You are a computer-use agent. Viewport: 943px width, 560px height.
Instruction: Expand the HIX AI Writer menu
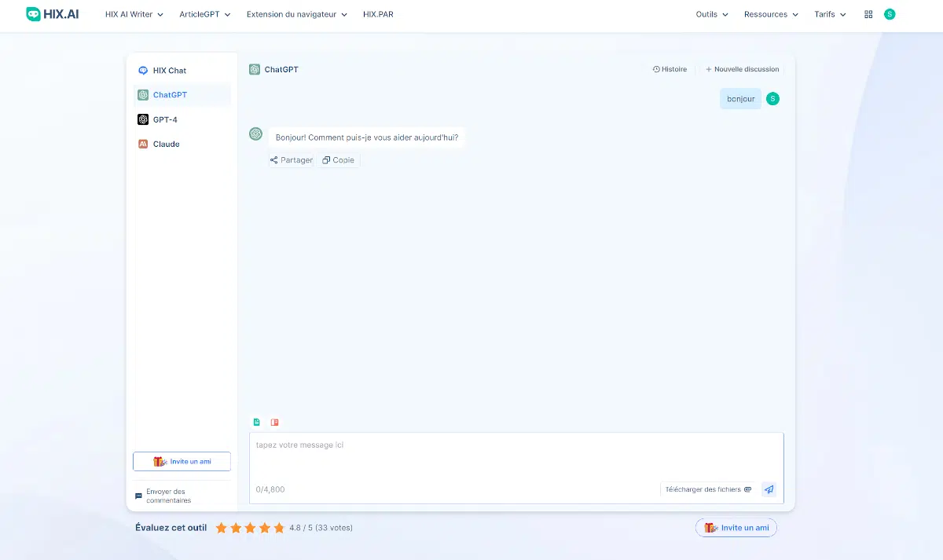[x=134, y=14]
